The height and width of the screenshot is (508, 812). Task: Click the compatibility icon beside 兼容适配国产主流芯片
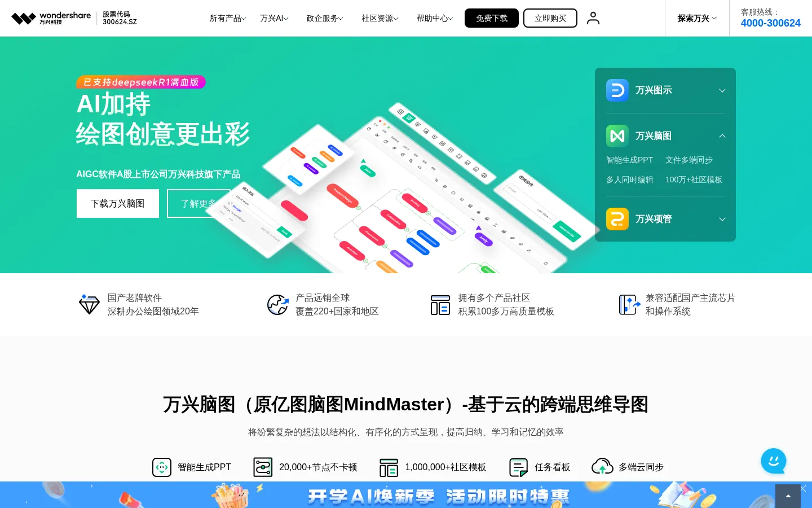point(629,305)
